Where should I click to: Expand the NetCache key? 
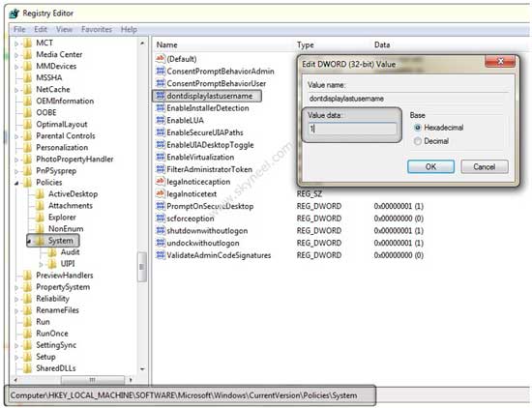click(16, 90)
